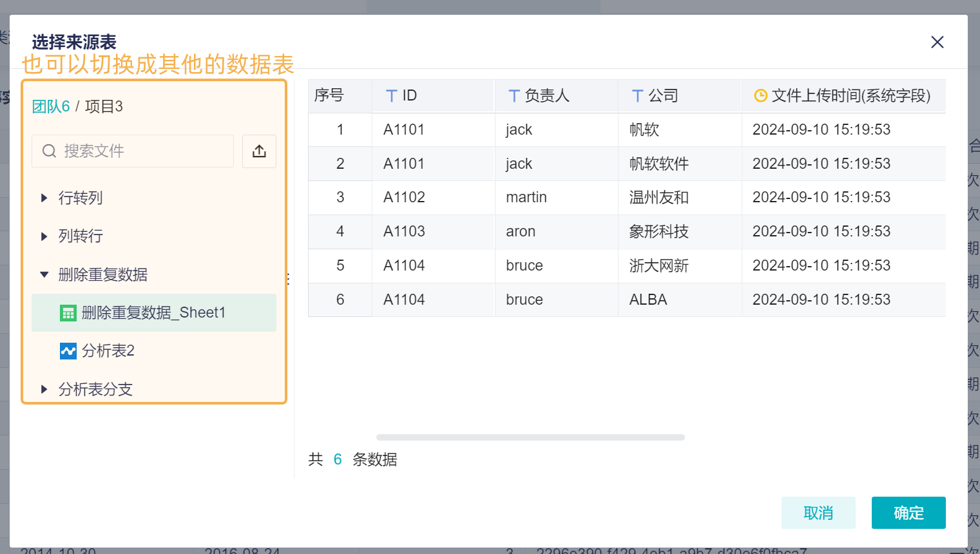Viewport: 980px width, 554px height.
Task: Focus the 搜索文件 search field
Action: tap(142, 151)
